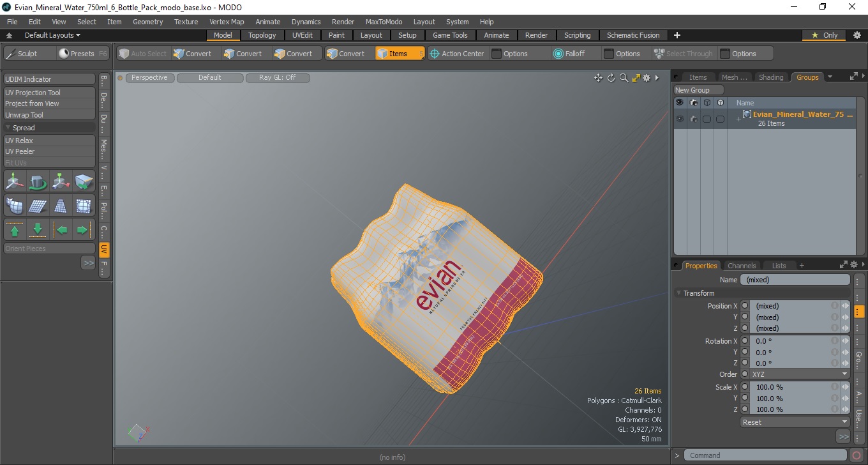
Task: Expand more Properties with double-arrow button
Action: 843,437
